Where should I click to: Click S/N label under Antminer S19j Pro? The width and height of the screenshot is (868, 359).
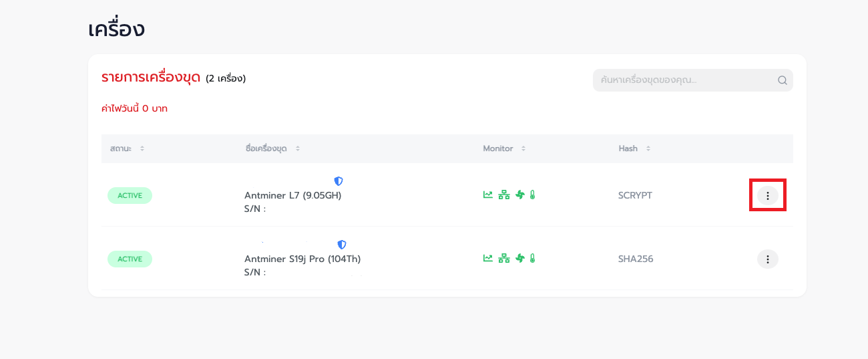click(255, 272)
